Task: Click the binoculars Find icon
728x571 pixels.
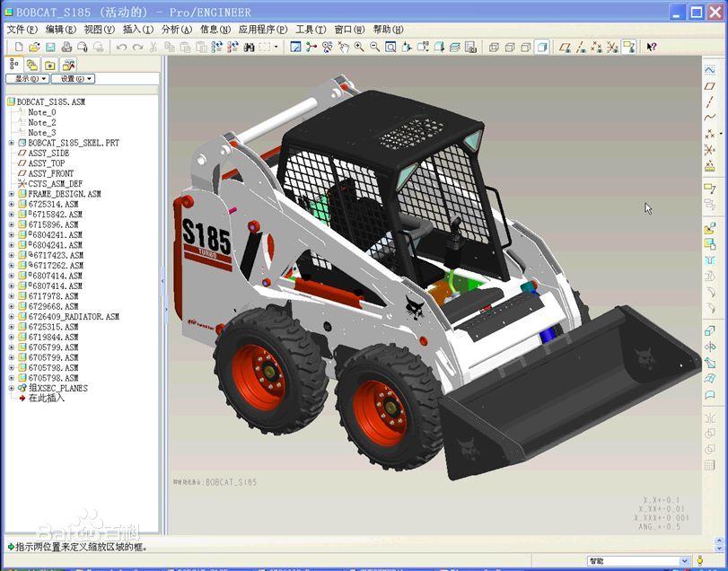Action: tap(249, 47)
